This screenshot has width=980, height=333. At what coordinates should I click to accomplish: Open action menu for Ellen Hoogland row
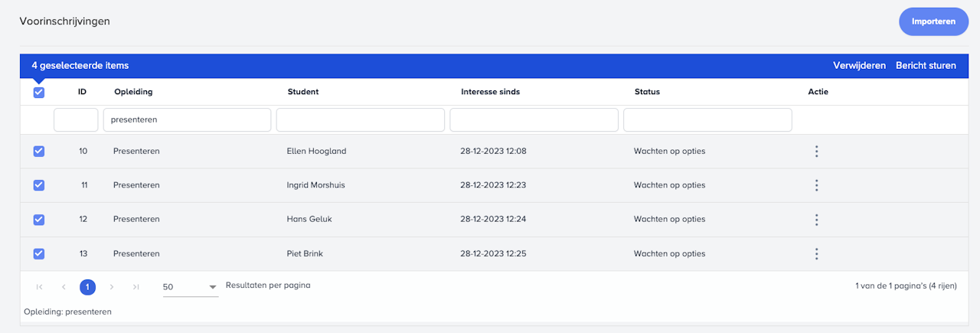click(x=816, y=152)
